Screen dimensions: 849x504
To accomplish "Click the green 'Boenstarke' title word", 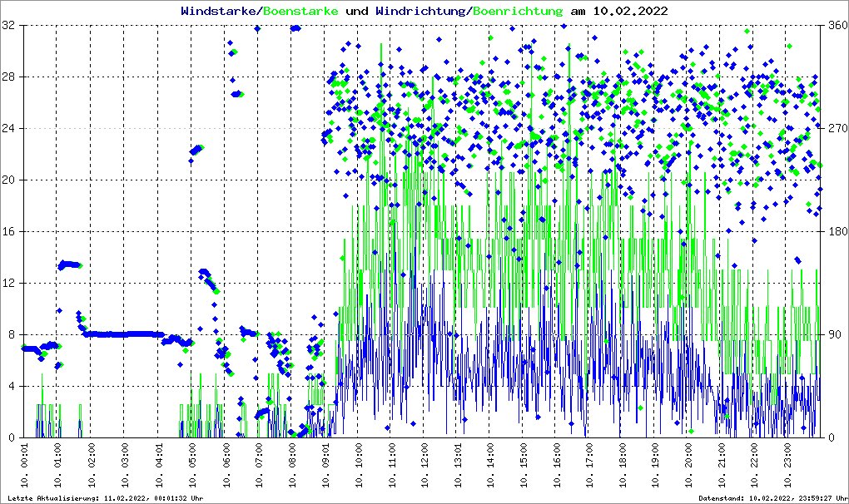I will (x=300, y=12).
